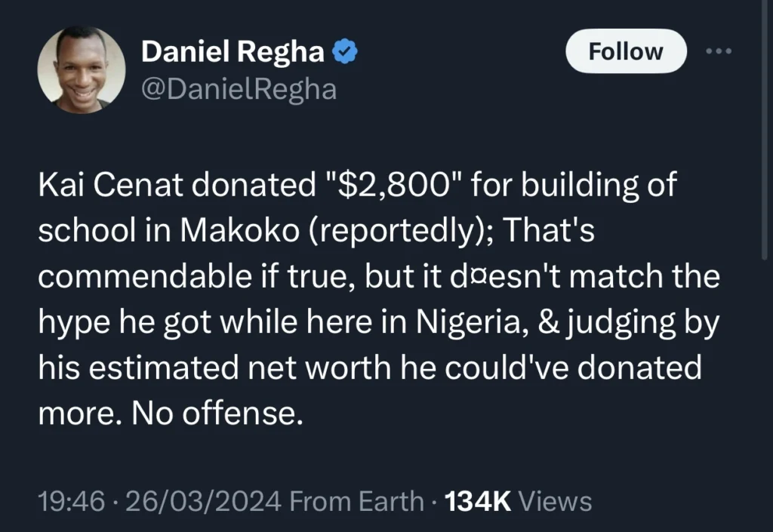773x532 pixels.
Task: Expand post options with the more icon
Action: pyautogui.click(x=719, y=50)
